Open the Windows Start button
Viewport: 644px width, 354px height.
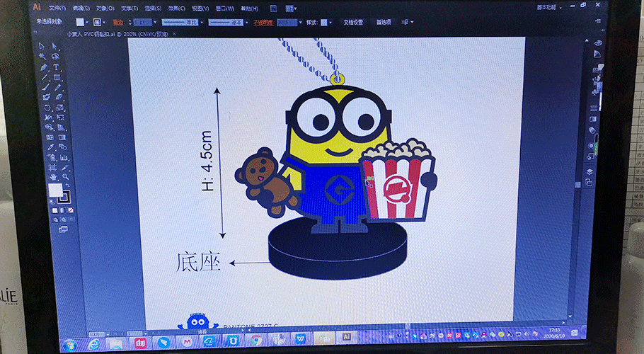[x=69, y=343]
